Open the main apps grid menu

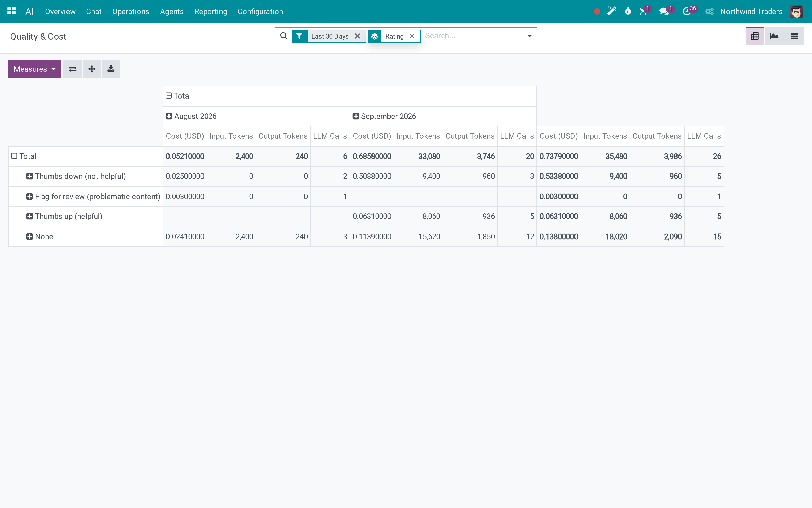[11, 11]
